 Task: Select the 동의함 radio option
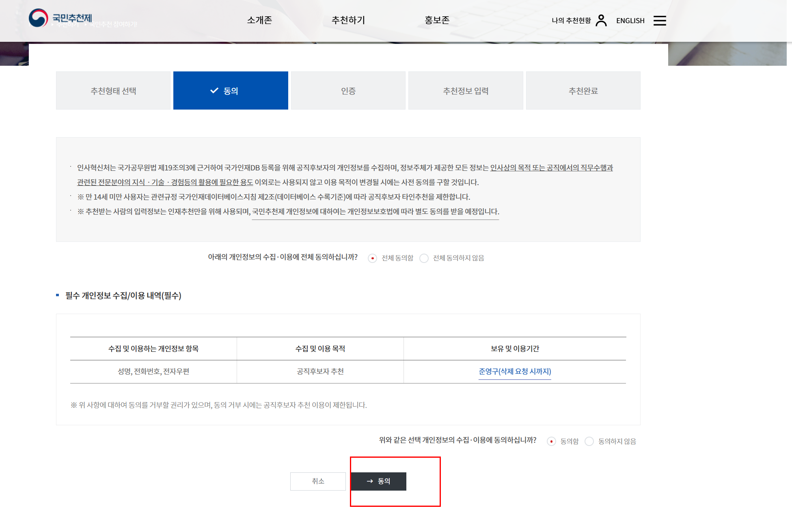(551, 441)
